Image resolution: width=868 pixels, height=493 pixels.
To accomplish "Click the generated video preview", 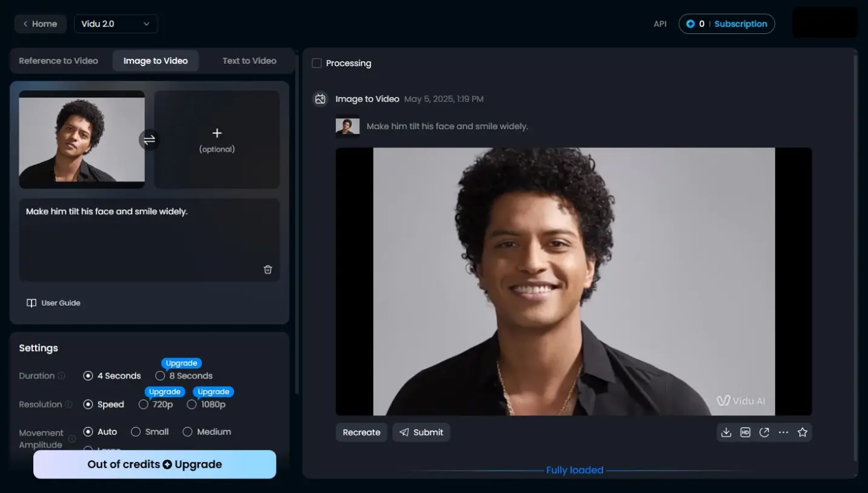I will pyautogui.click(x=573, y=281).
